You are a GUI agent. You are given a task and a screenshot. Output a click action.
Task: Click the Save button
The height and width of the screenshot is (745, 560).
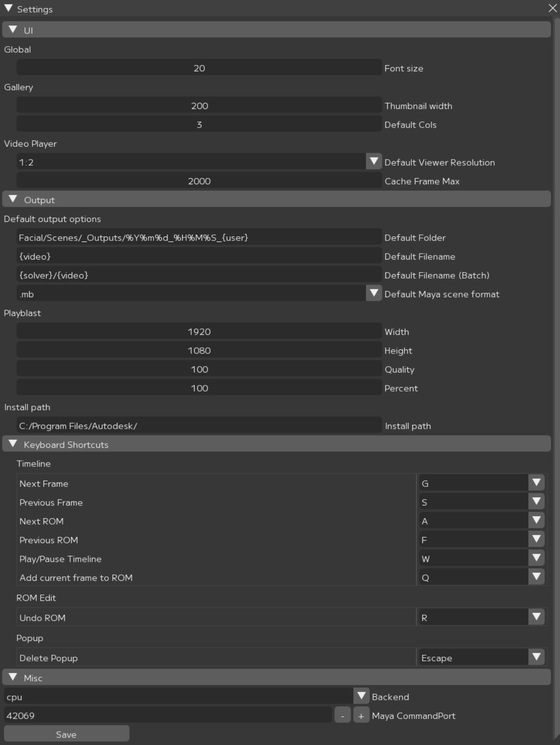pyautogui.click(x=66, y=734)
